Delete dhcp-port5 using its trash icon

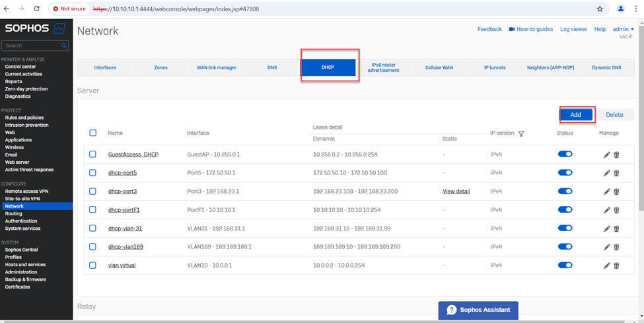(616, 173)
